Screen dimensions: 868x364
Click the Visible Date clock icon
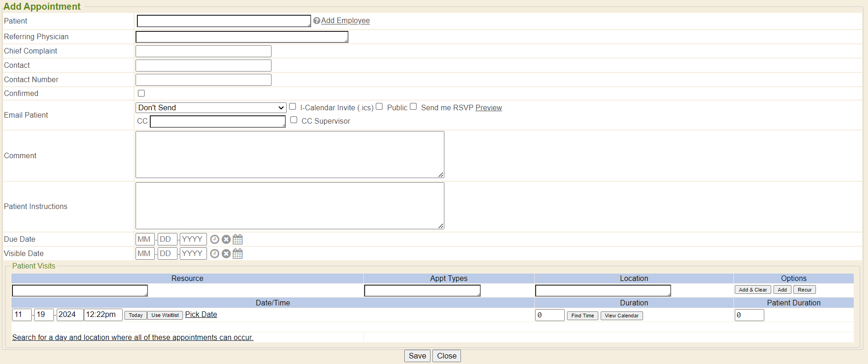(214, 254)
